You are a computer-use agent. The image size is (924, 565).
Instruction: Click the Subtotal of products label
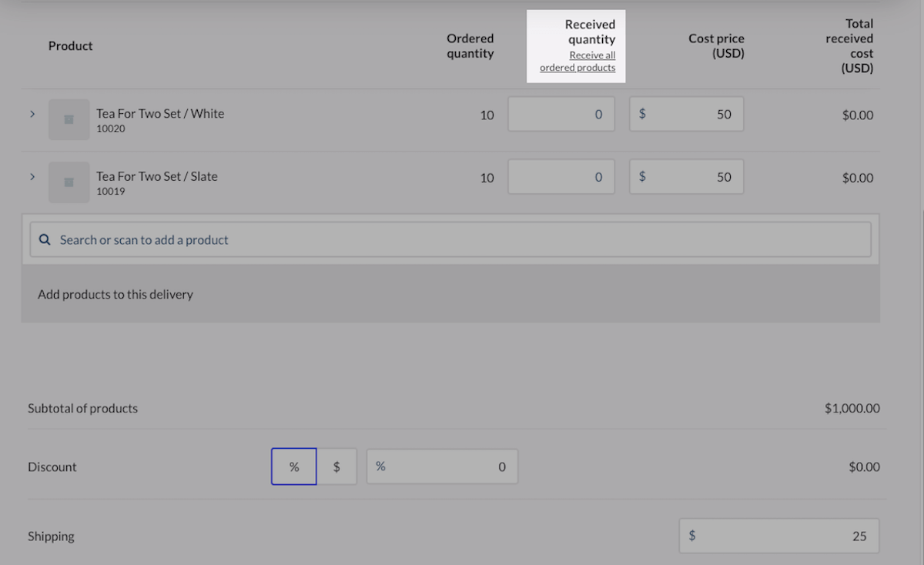click(82, 408)
